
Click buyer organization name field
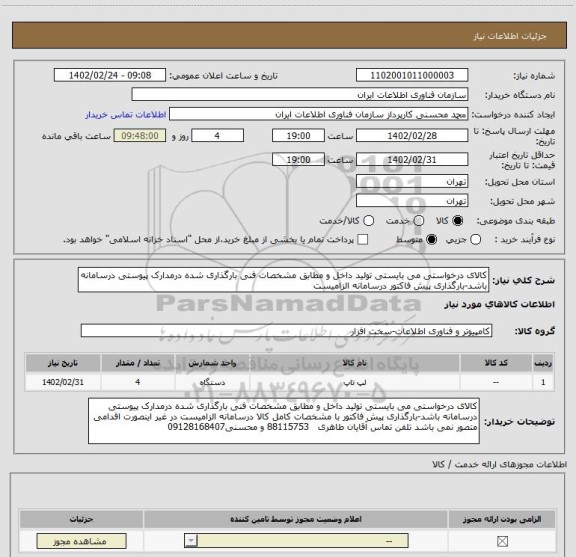point(300,95)
